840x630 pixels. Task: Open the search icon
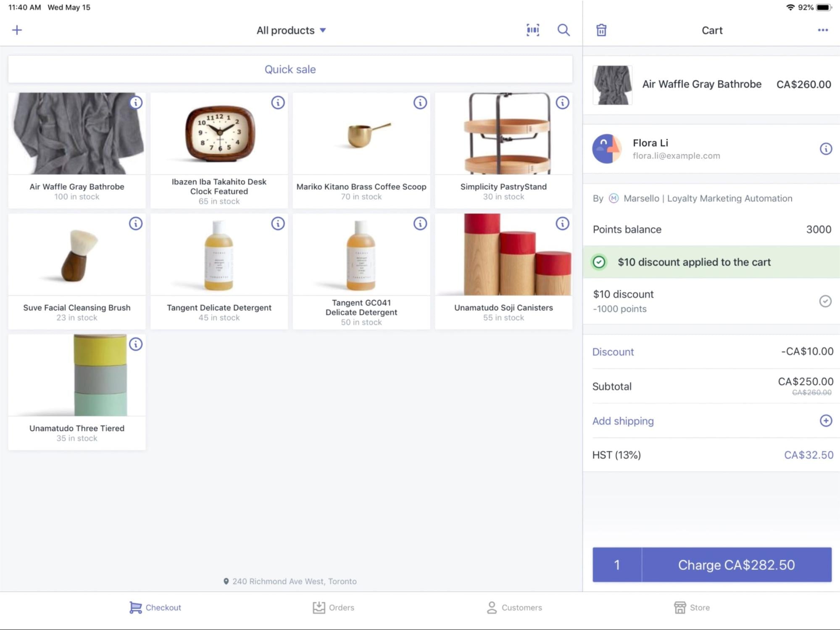click(x=564, y=30)
